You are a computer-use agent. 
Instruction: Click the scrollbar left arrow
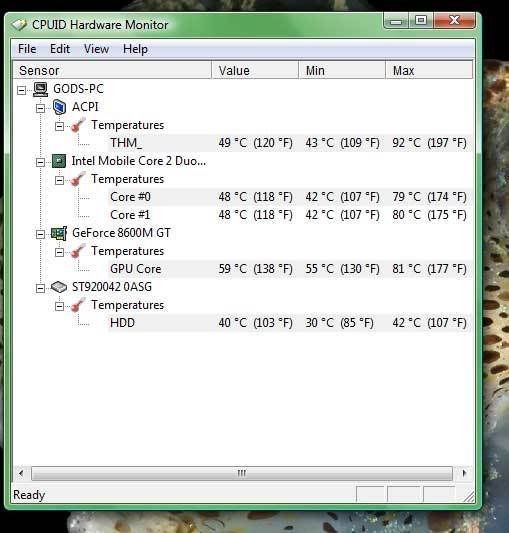click(21, 473)
